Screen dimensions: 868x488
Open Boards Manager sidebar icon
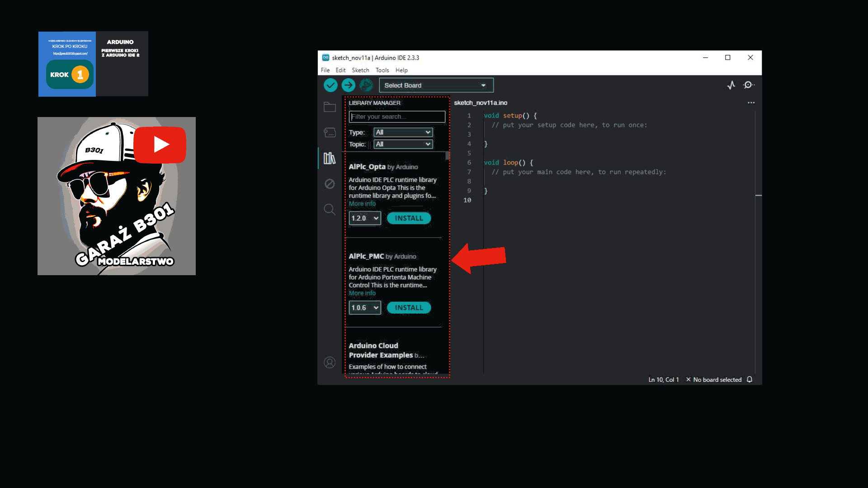[330, 132]
